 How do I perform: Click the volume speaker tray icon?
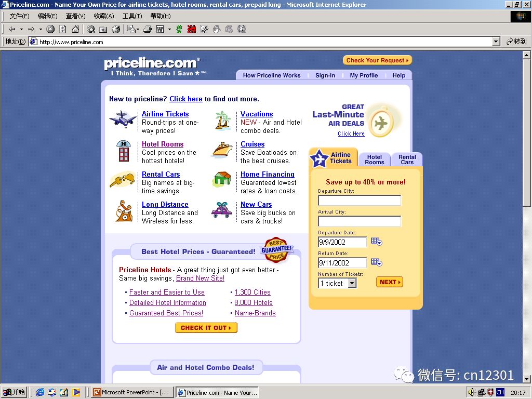472,393
